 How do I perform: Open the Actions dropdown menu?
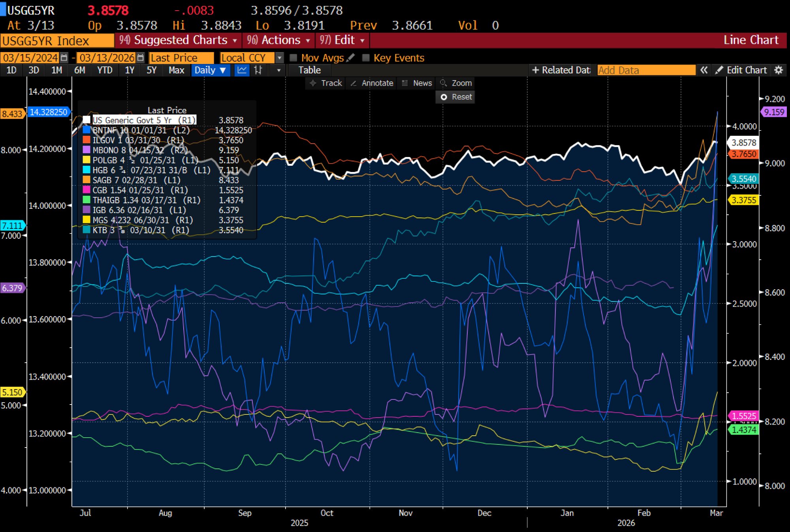278,40
